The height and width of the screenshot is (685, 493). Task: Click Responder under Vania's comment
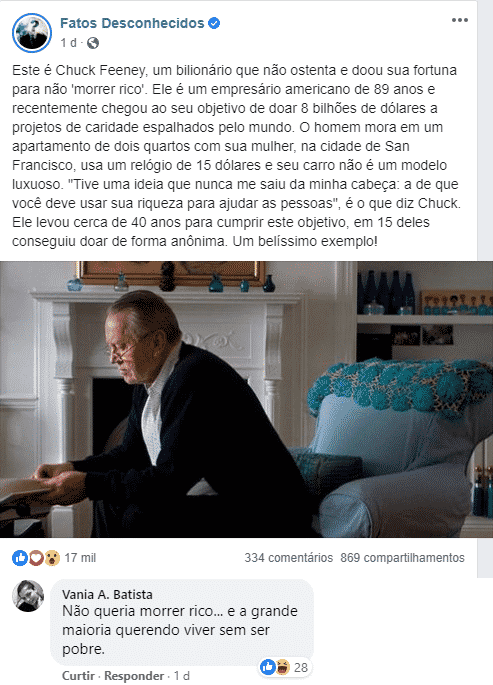point(134,676)
